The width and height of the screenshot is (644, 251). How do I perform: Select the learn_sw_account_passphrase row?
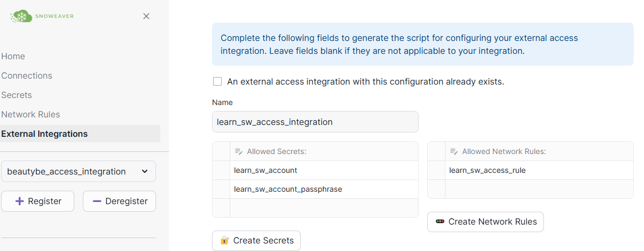(x=323, y=189)
